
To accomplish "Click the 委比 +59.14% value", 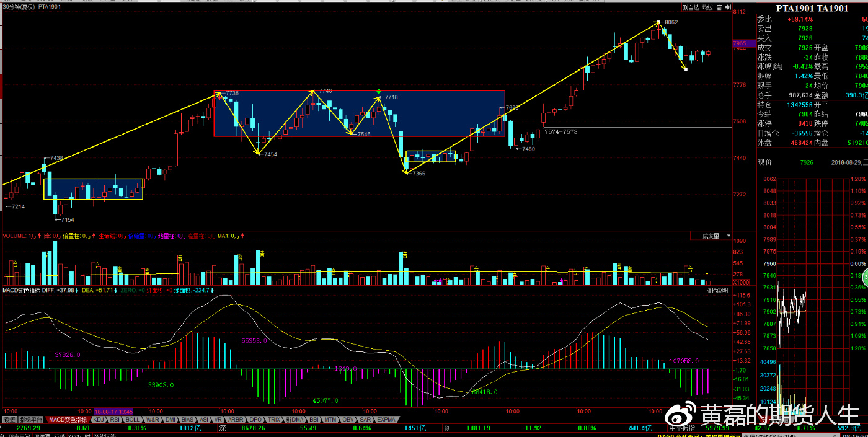I will click(x=800, y=19).
